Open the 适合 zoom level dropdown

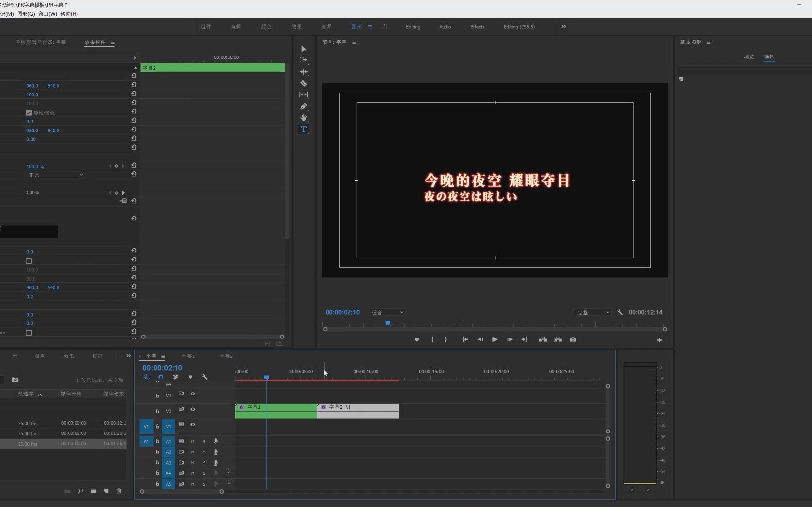pos(387,312)
